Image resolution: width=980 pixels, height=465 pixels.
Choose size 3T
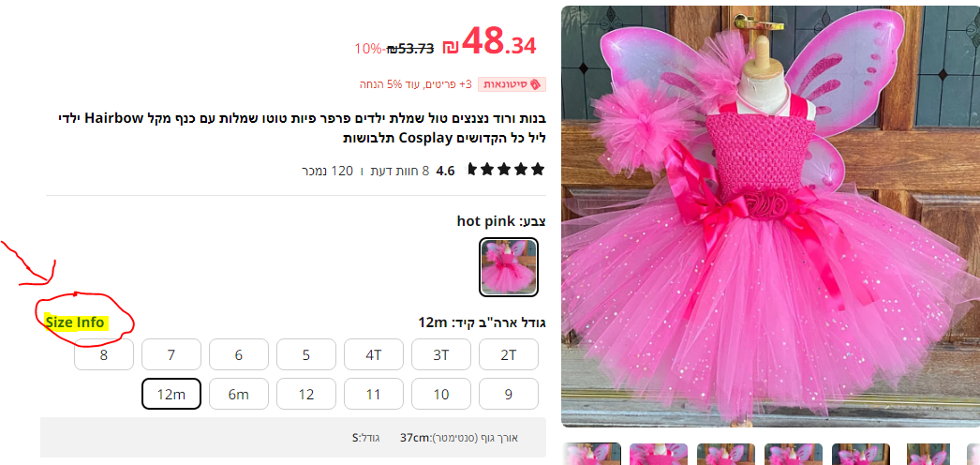click(441, 354)
